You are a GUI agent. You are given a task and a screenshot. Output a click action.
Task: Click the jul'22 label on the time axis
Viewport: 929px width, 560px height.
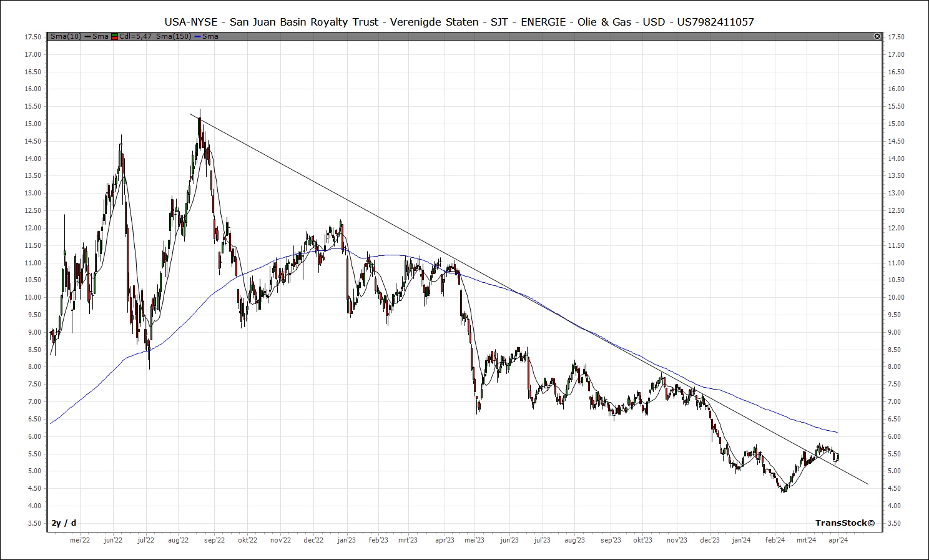[x=145, y=541]
